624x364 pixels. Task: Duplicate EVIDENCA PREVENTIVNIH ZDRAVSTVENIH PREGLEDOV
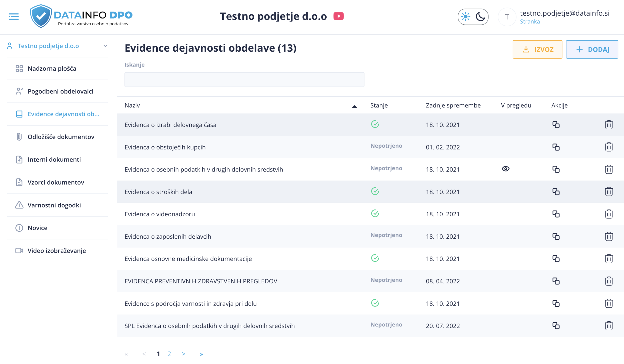(x=556, y=281)
